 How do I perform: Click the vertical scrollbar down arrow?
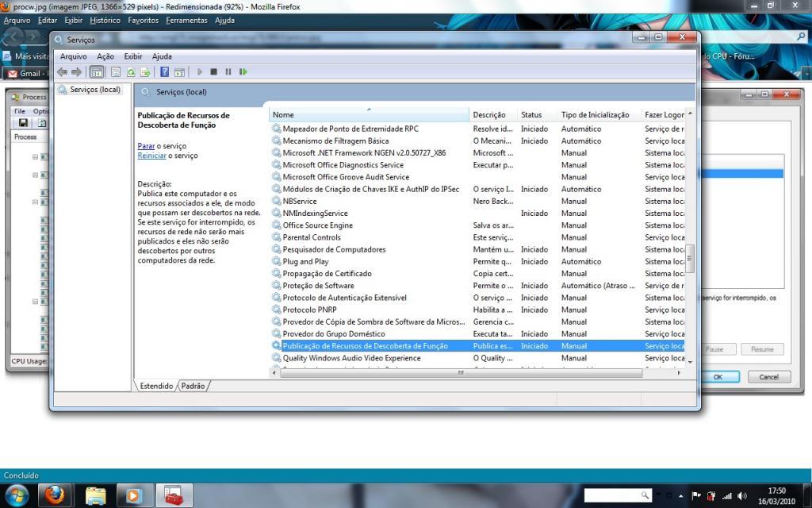point(691,362)
